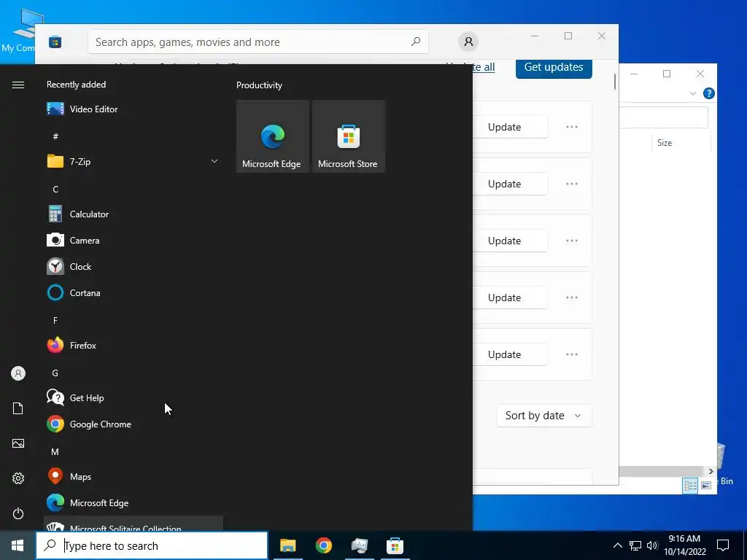Open Google Chrome from the taskbar

coord(323,545)
